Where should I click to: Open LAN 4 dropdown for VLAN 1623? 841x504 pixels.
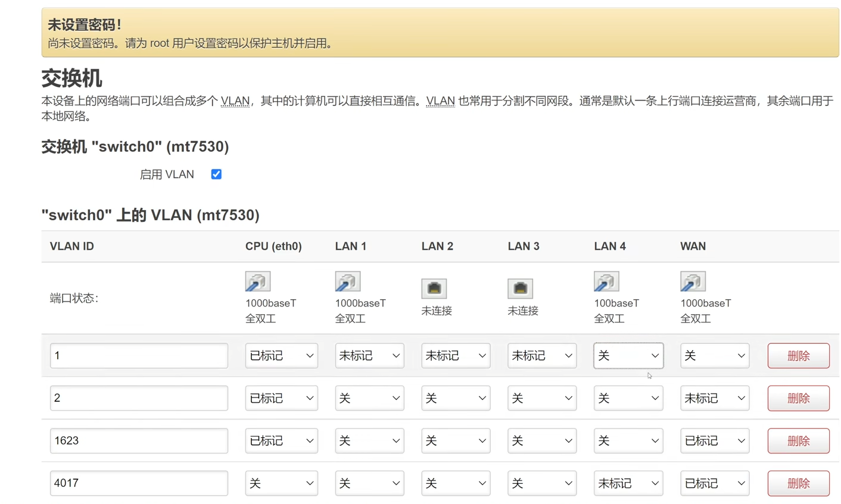(628, 441)
